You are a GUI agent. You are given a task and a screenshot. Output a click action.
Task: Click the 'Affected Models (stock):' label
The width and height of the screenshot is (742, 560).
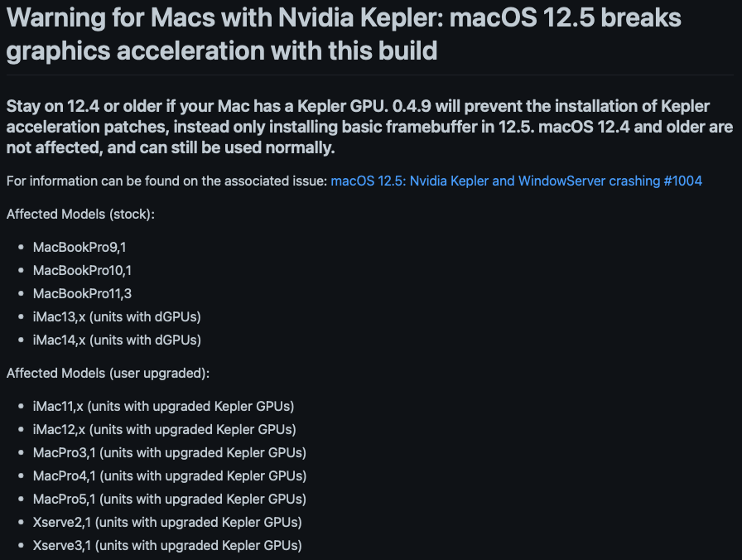(80, 214)
